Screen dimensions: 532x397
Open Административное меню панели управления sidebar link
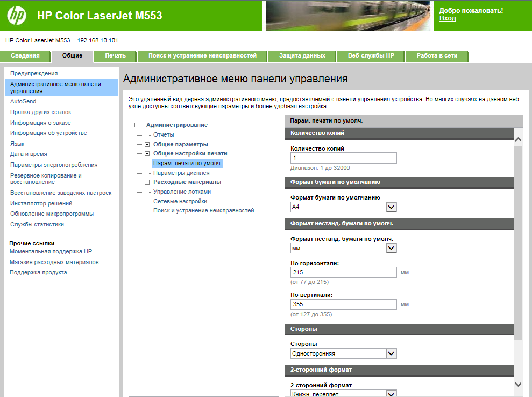click(x=61, y=88)
